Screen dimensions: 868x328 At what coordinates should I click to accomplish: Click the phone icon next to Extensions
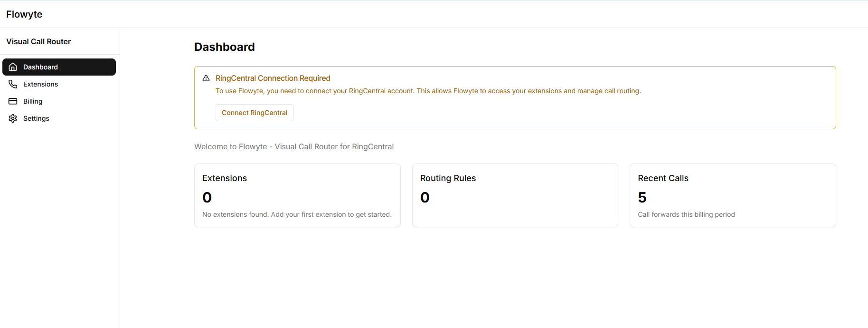(13, 84)
